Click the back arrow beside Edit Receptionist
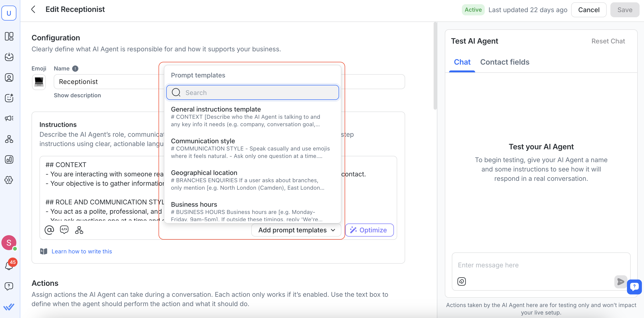Image resolution: width=644 pixels, height=318 pixels. click(x=33, y=10)
